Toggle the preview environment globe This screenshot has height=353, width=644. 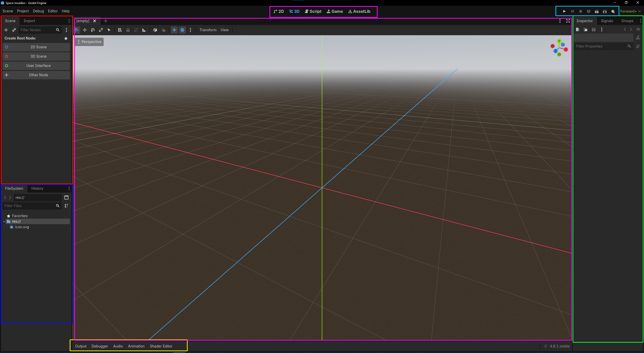coord(182,30)
